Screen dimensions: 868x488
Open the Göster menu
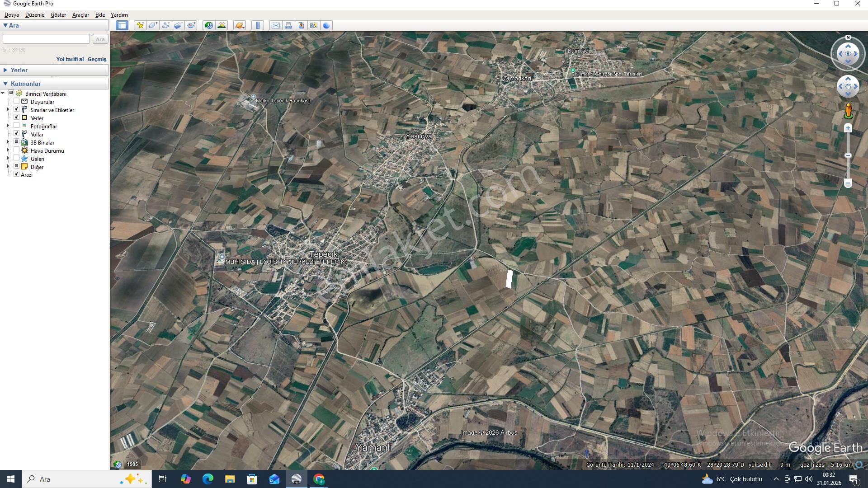pos(58,15)
